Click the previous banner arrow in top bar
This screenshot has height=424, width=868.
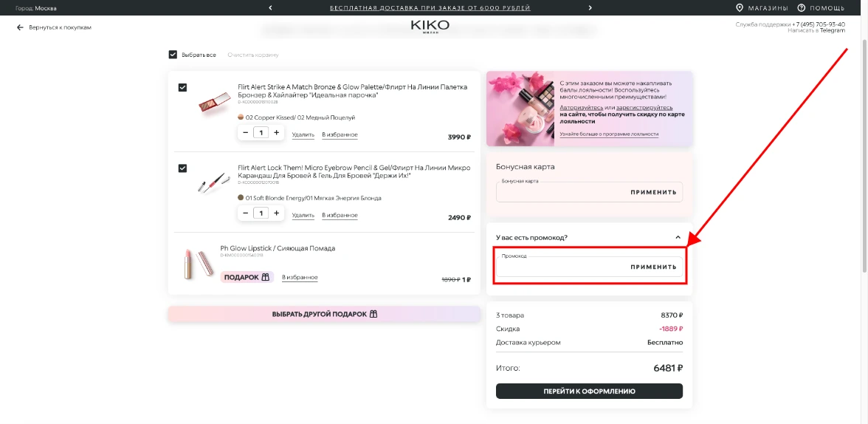270,8
